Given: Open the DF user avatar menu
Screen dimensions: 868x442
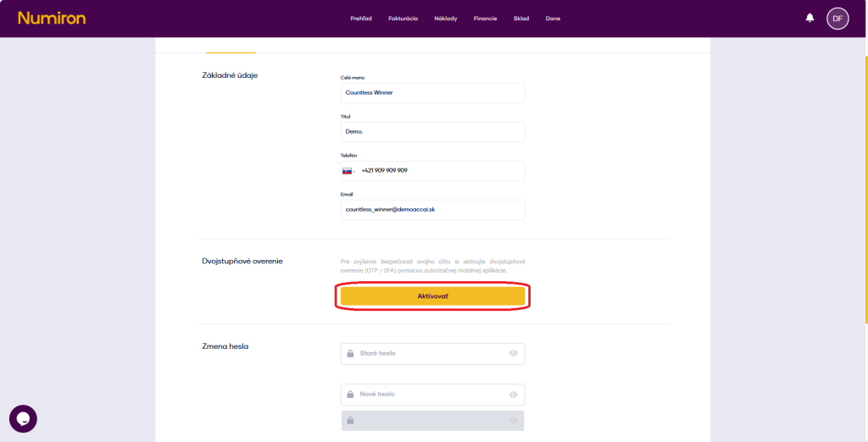Looking at the screenshot, I should point(837,18).
